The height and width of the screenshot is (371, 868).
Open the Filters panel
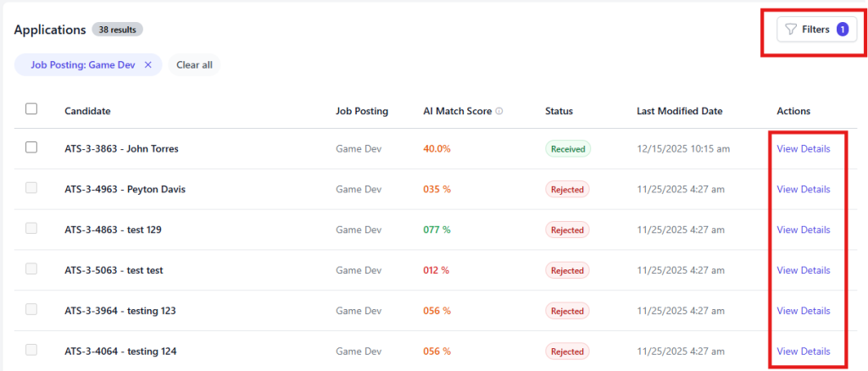pyautogui.click(x=816, y=30)
